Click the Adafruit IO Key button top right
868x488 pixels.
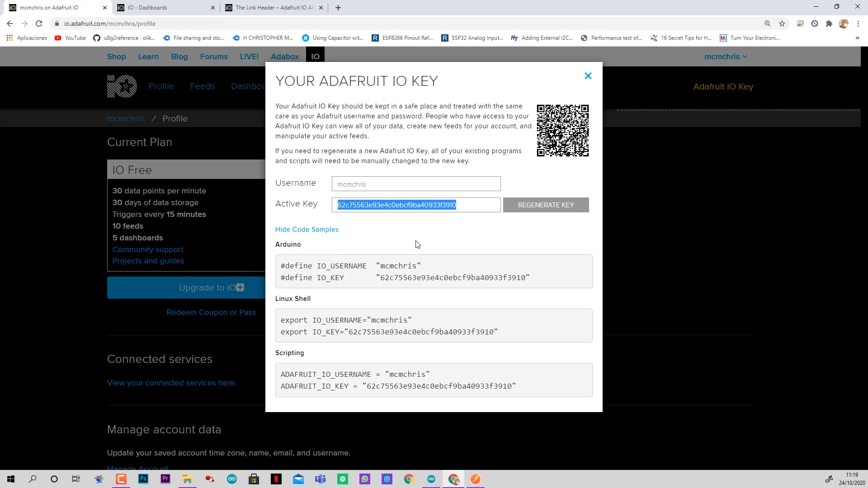point(723,86)
